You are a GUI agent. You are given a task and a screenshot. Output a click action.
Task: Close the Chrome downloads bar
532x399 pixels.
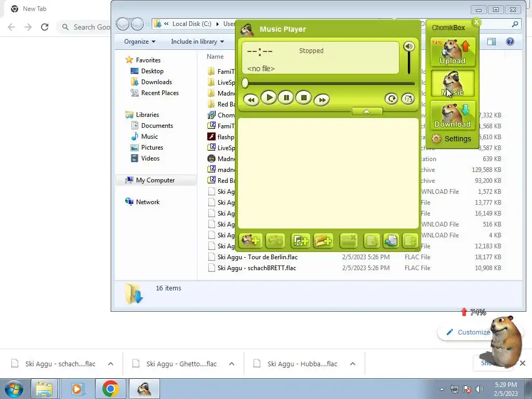pos(523,363)
